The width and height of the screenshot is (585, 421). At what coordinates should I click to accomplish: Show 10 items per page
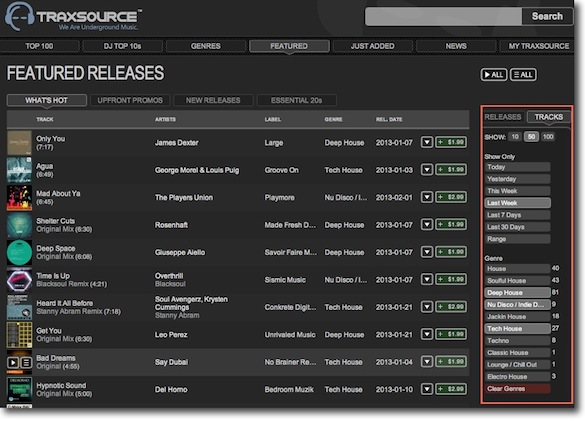click(x=515, y=137)
